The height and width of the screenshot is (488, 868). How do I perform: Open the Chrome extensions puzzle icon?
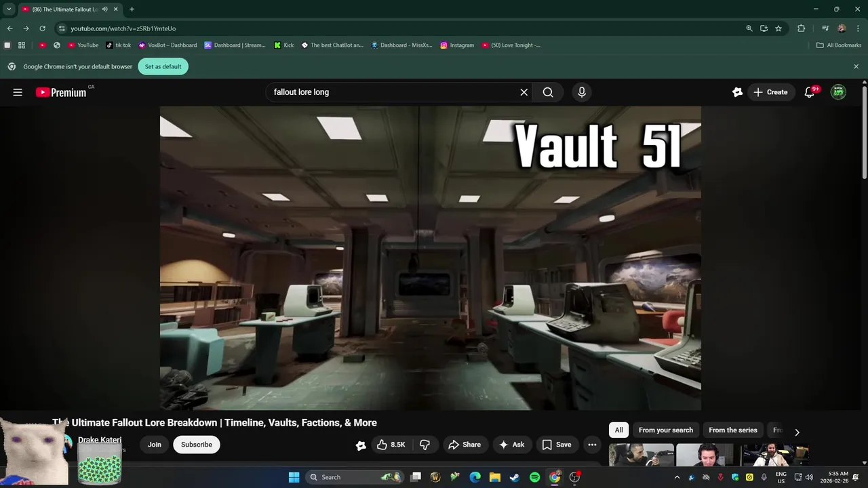tap(801, 28)
